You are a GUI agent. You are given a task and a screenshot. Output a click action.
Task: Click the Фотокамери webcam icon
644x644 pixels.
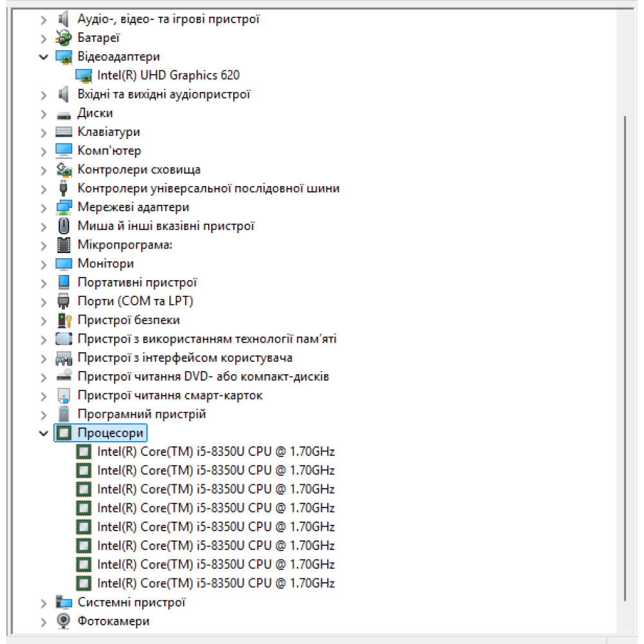[x=64, y=621]
